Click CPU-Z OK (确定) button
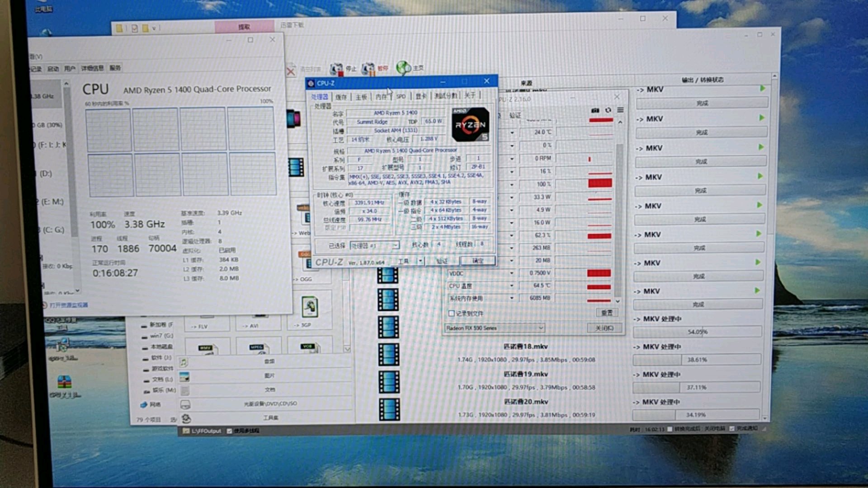Screen dimensions: 868x488 477,261
